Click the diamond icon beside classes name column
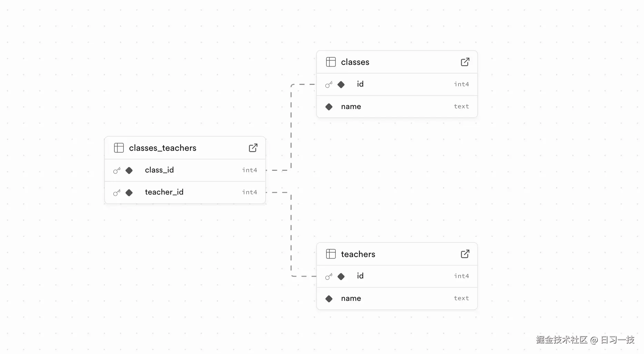 pyautogui.click(x=329, y=107)
